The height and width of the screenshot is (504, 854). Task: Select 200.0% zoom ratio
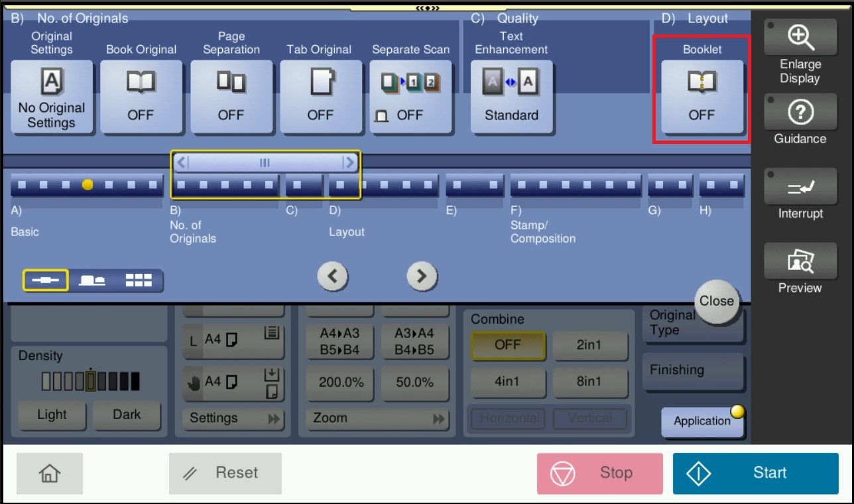click(x=339, y=383)
